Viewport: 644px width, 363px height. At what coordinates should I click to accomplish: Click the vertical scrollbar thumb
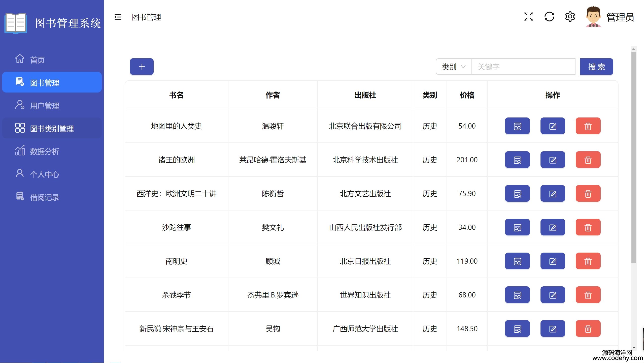pos(634,157)
